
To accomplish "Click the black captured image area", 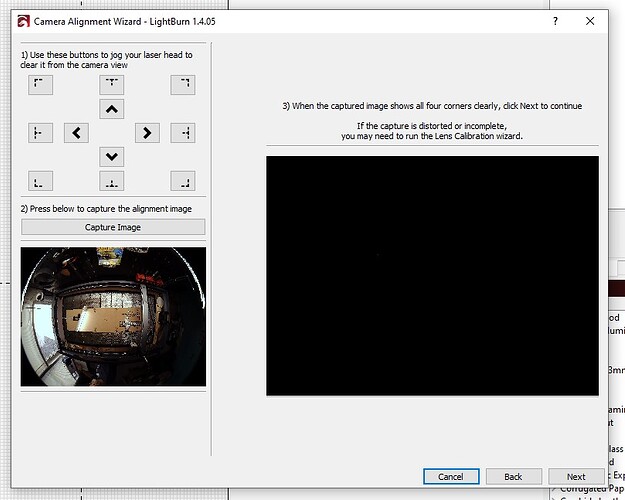I will [x=432, y=276].
